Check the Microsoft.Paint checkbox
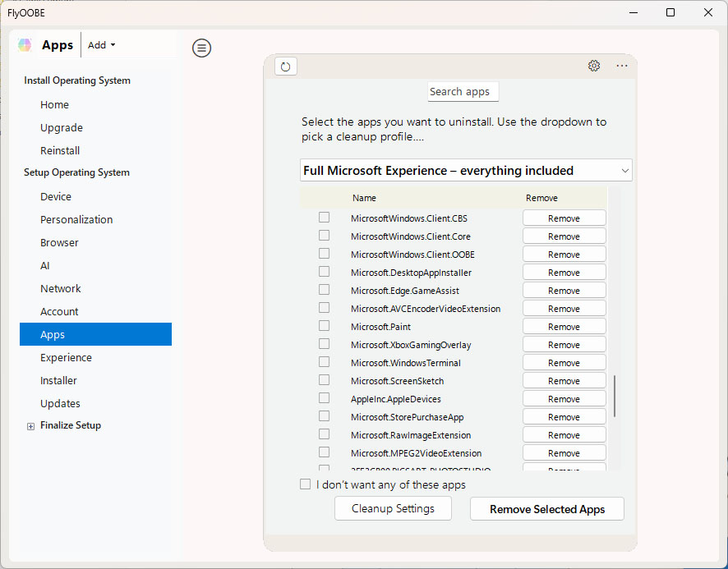The width and height of the screenshot is (728, 569). (325, 326)
